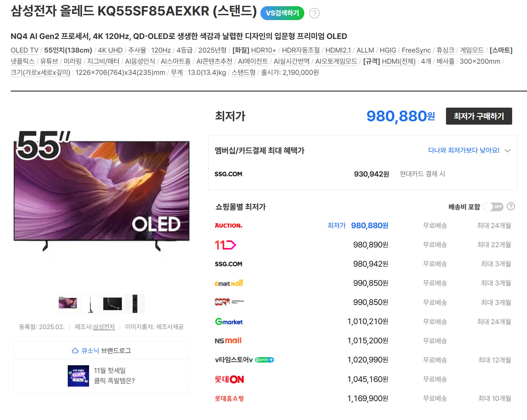Image resolution: width=527 pixels, height=420 pixels.
Task: Select the remote control thumbnail
Action: tap(135, 304)
